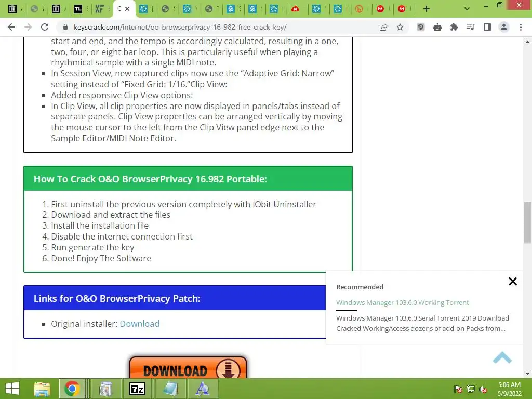Click the forward navigation arrow
Screen dimensions: 532x399
28,27
